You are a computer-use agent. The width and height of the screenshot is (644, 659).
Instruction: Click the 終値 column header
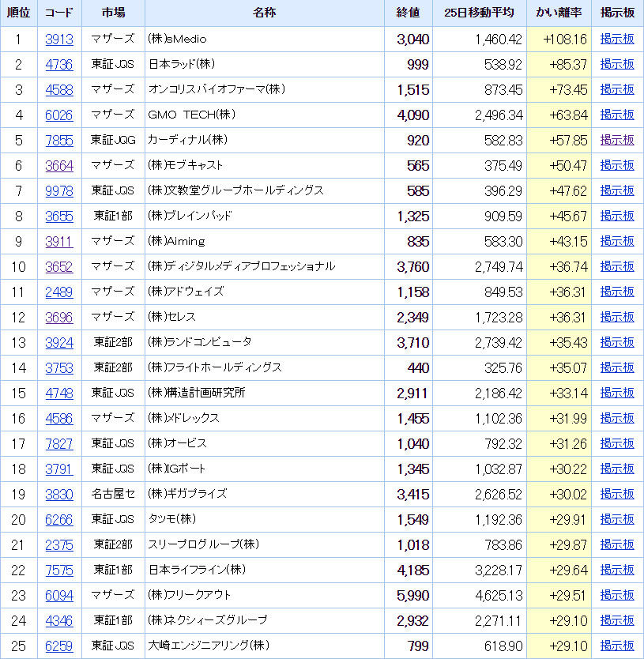click(409, 13)
